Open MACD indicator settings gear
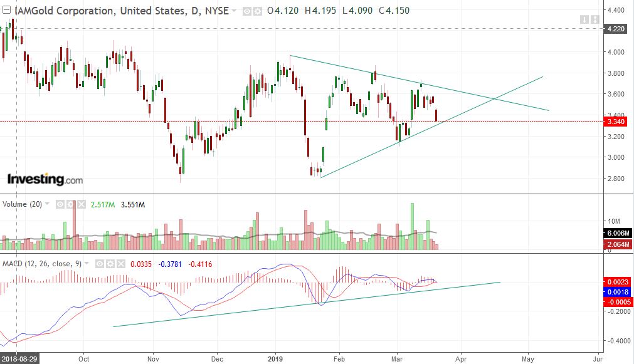Viewport: 634px width, 364px height. click(x=110, y=264)
